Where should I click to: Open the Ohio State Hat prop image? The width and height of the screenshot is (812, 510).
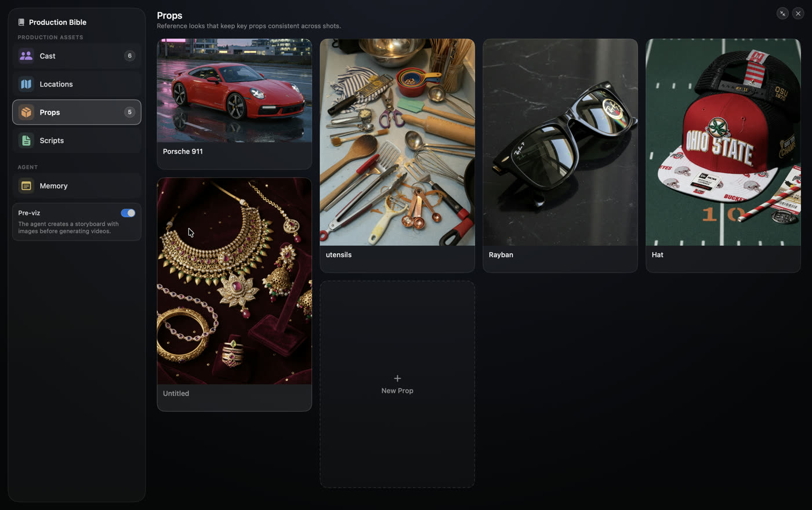(x=723, y=142)
